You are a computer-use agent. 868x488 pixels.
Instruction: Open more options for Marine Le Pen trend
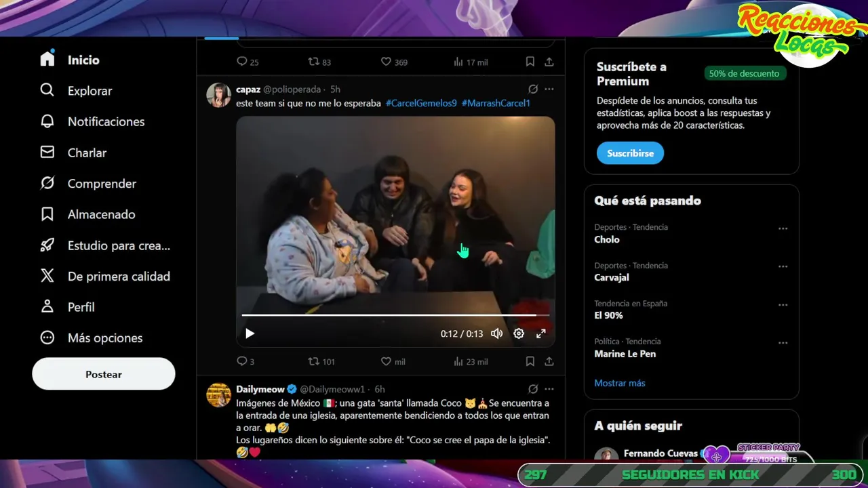pyautogui.click(x=783, y=343)
